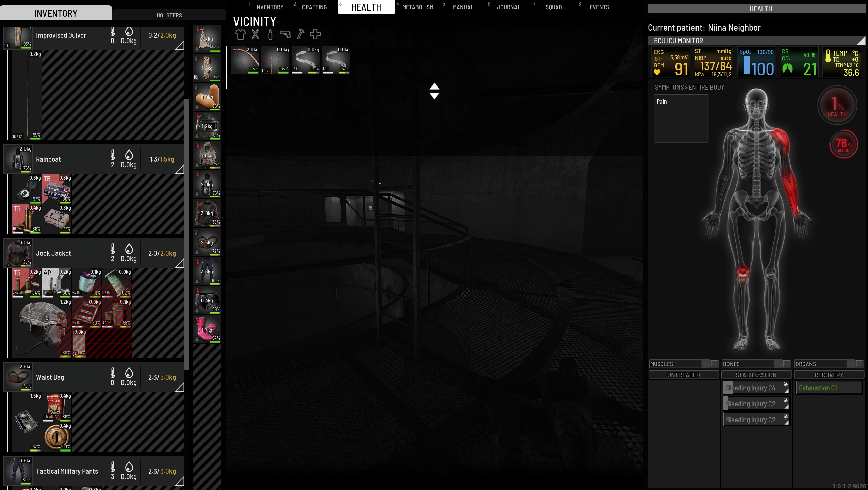Filter vicinity by food crossed utensils icon
The height and width of the screenshot is (490, 868).
tap(255, 34)
